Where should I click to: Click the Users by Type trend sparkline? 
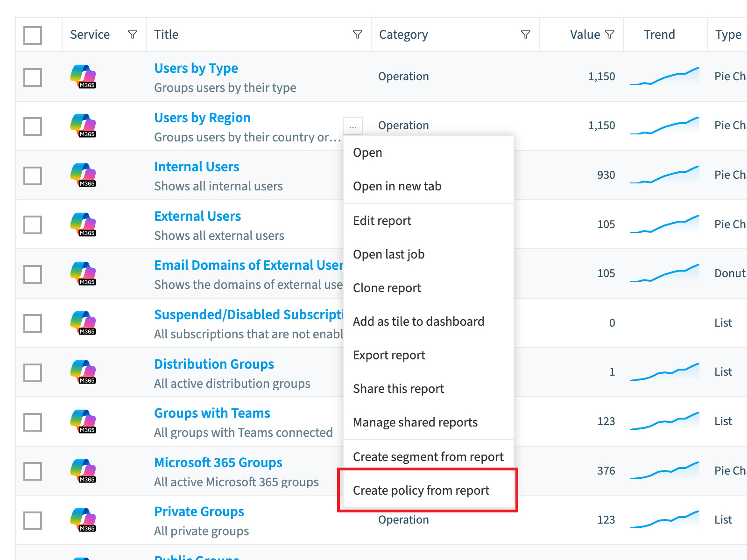click(665, 77)
